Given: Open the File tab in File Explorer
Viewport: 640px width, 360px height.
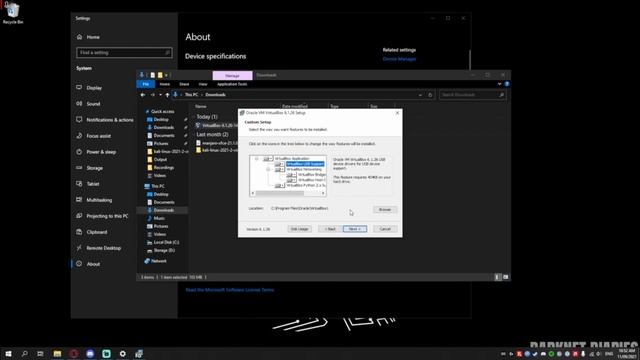Looking at the screenshot, I should [146, 84].
